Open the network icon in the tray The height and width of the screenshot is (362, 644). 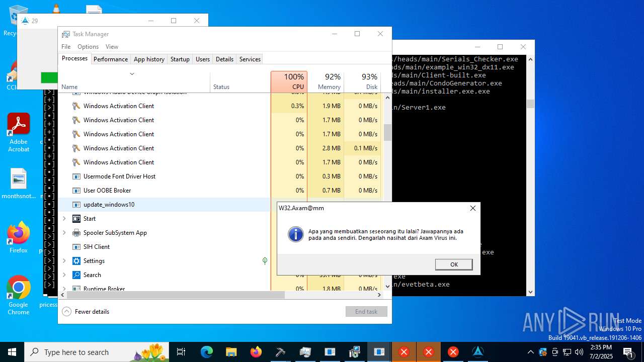[567, 352]
